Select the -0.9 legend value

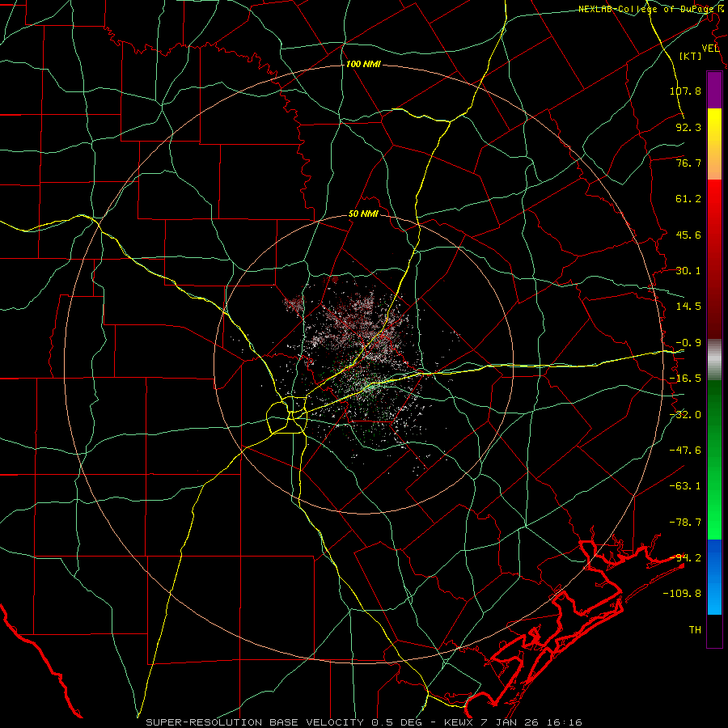pos(688,343)
